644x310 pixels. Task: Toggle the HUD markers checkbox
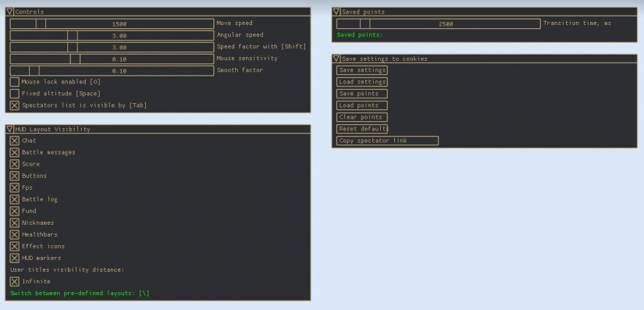14,258
